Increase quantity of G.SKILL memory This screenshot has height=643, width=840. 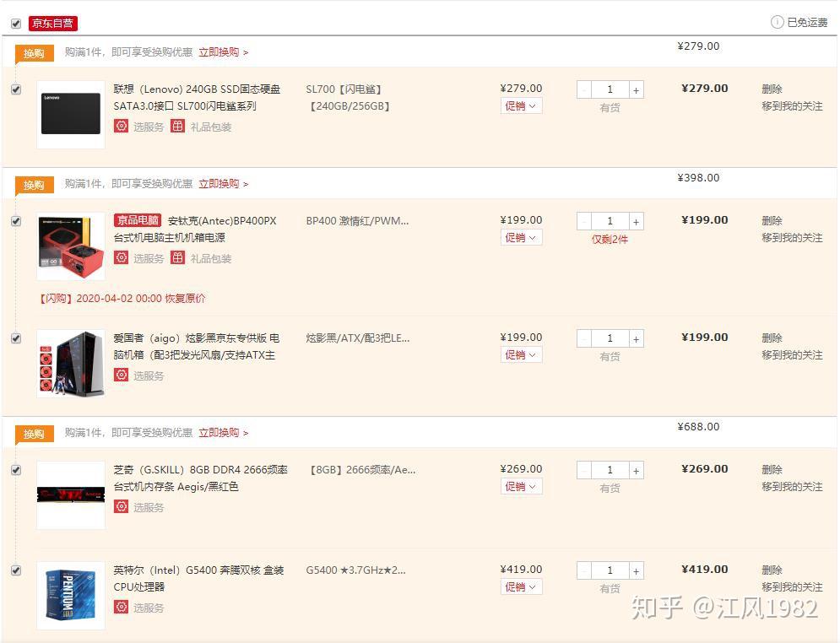pyautogui.click(x=636, y=471)
